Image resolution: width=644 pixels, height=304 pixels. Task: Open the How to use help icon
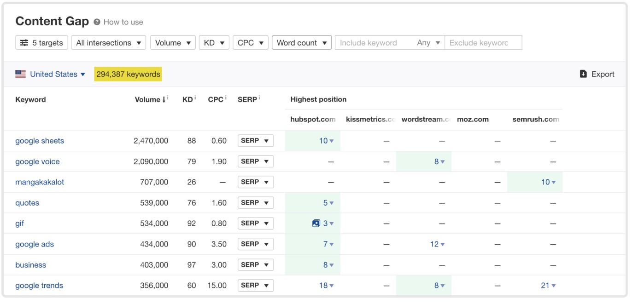[97, 22]
